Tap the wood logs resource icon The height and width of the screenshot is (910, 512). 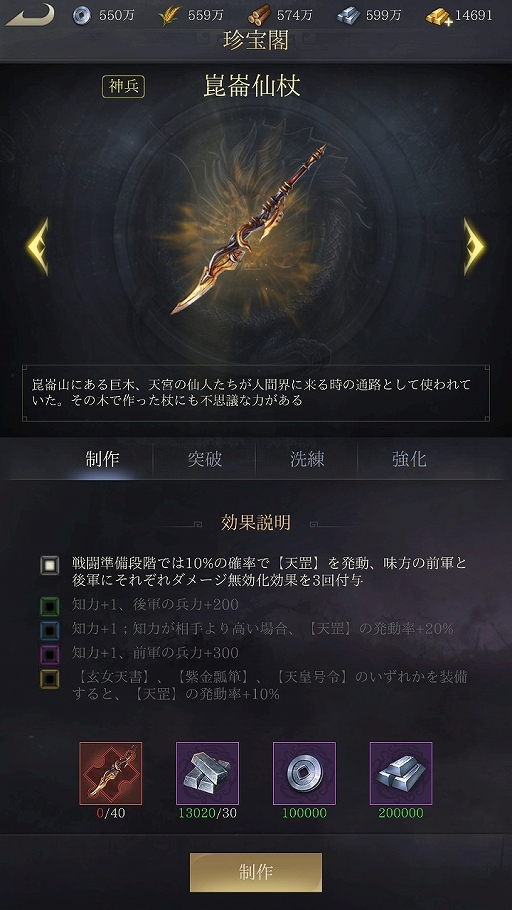pos(259,16)
